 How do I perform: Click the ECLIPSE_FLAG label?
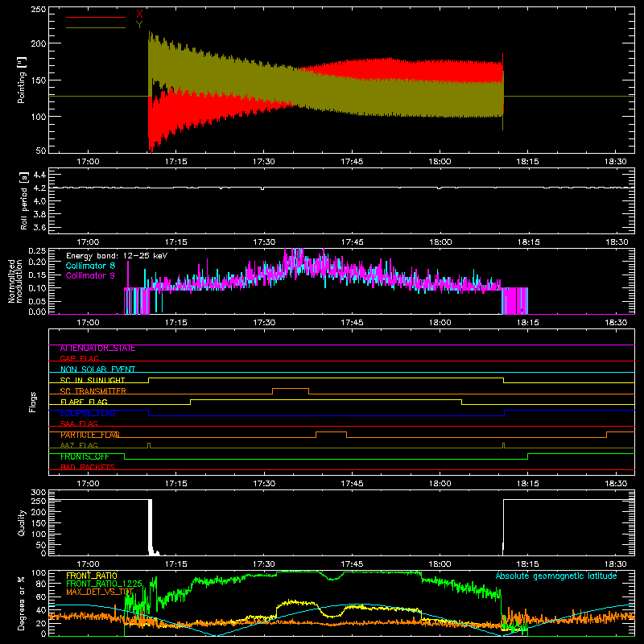[x=88, y=413]
